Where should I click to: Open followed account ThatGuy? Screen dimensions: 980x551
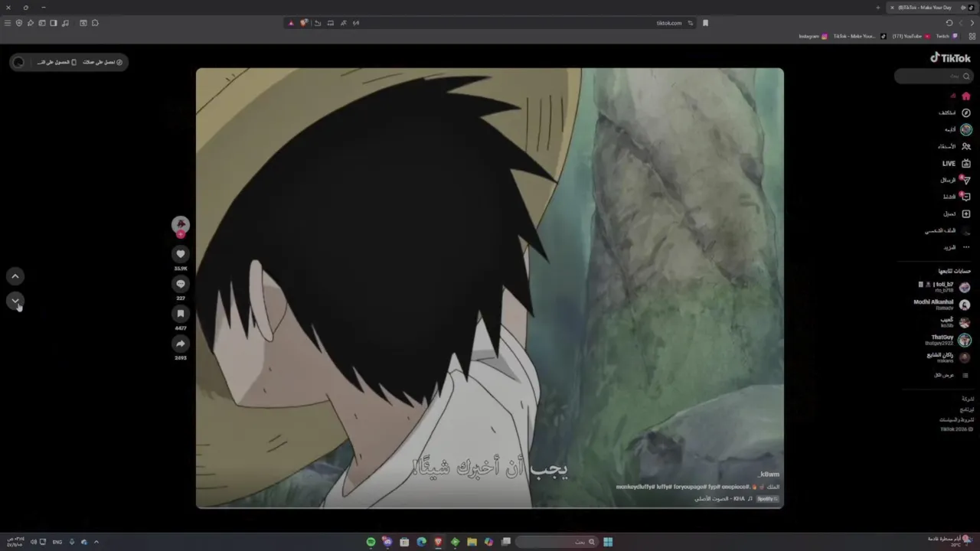tap(948, 340)
